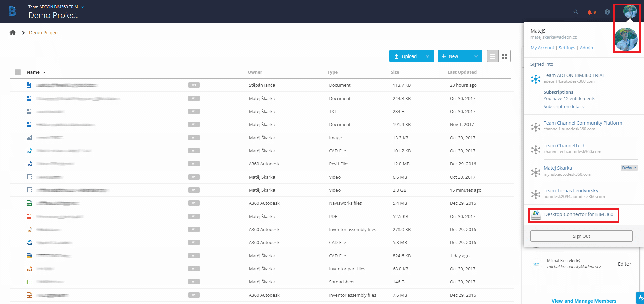Open the My Account link
The image size is (644, 304).
(x=542, y=48)
